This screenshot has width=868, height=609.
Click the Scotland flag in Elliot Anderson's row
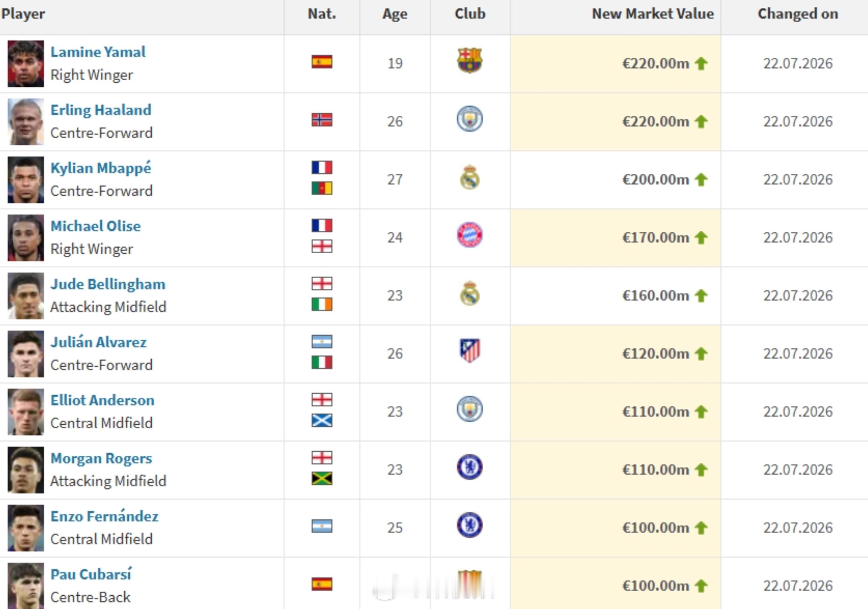(x=322, y=420)
